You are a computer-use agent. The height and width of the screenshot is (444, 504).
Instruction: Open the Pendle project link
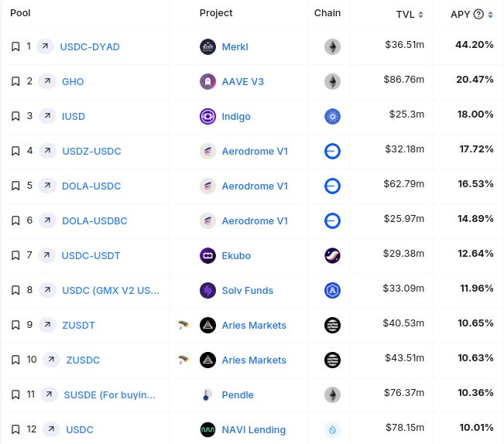click(x=238, y=394)
